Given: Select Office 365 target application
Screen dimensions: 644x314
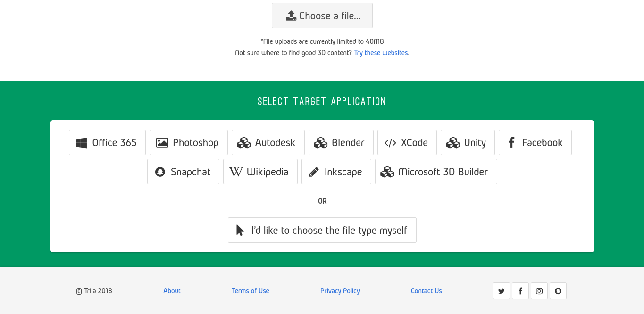Looking at the screenshot, I should [x=107, y=142].
